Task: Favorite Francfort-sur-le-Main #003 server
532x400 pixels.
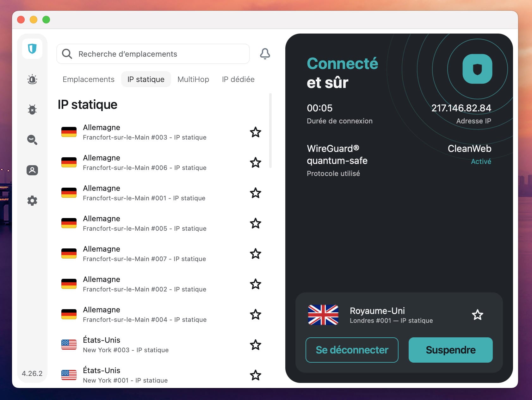Action: click(255, 132)
